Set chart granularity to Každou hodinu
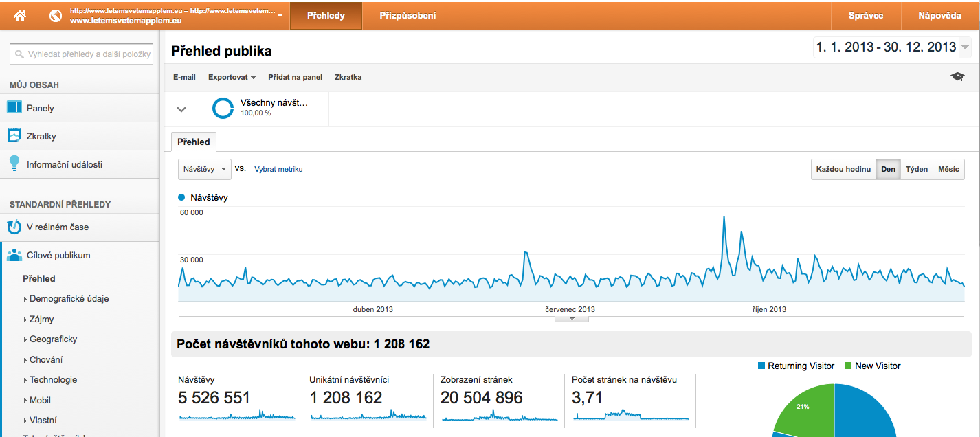 (843, 169)
